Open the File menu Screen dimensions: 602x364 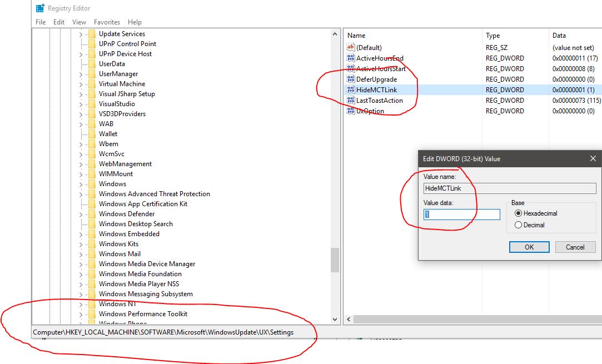(41, 22)
